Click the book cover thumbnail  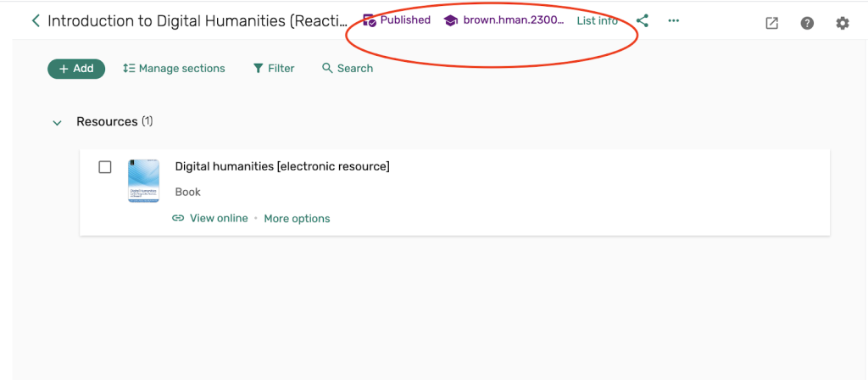tap(143, 181)
